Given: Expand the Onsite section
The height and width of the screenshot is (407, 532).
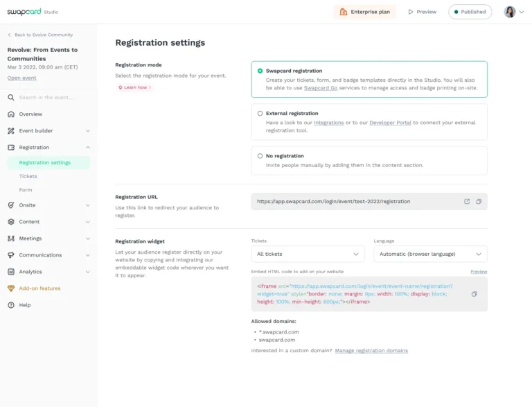Looking at the screenshot, I should point(88,205).
